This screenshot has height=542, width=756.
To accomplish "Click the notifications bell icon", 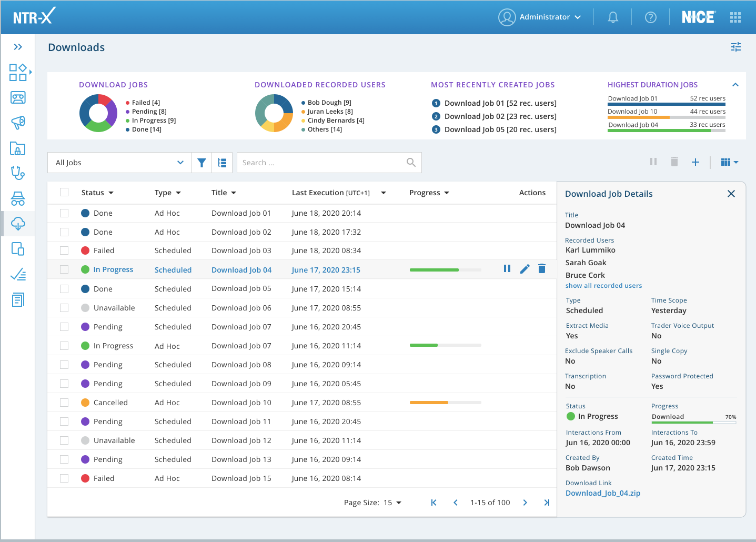I will [x=613, y=17].
